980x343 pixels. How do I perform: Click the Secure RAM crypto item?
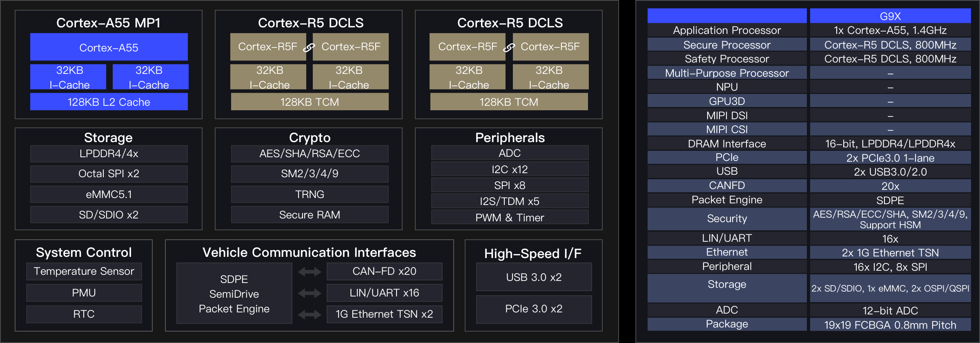(310, 215)
